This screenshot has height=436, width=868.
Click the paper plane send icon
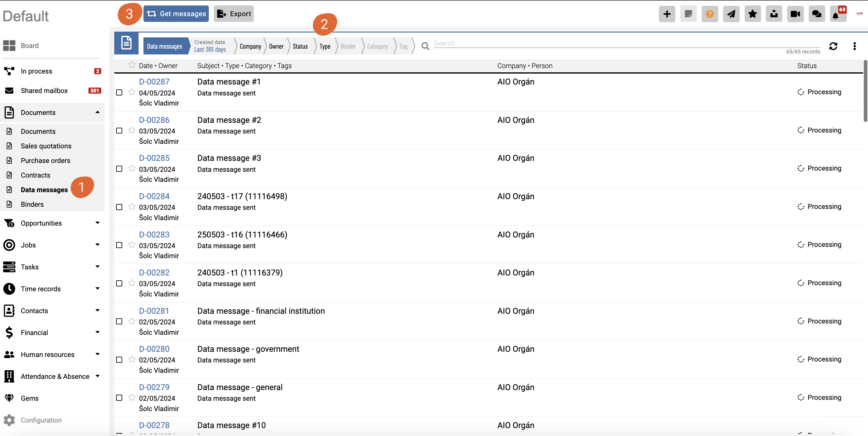tap(731, 14)
